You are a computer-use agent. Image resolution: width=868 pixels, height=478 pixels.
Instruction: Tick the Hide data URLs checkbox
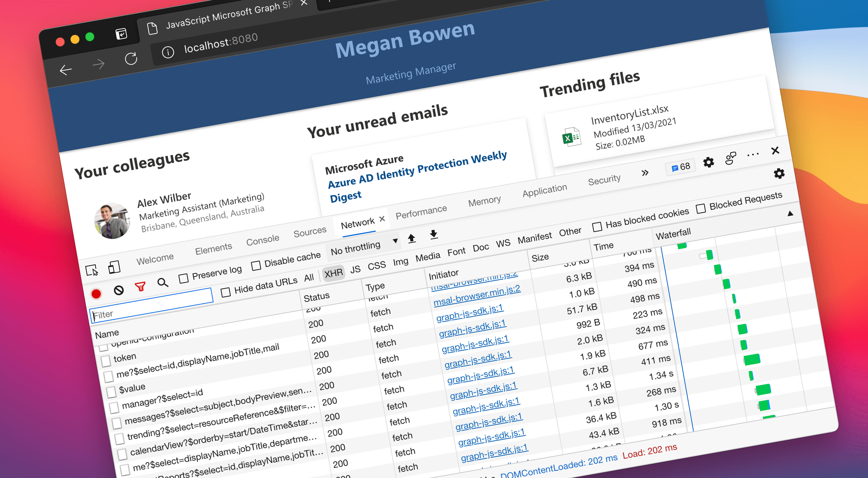point(225,292)
